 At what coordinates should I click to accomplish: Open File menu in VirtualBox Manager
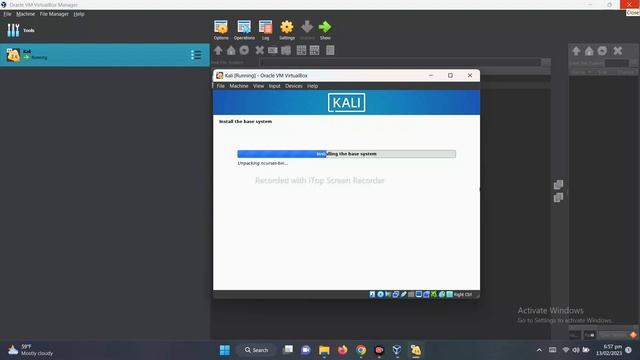pyautogui.click(x=7, y=14)
